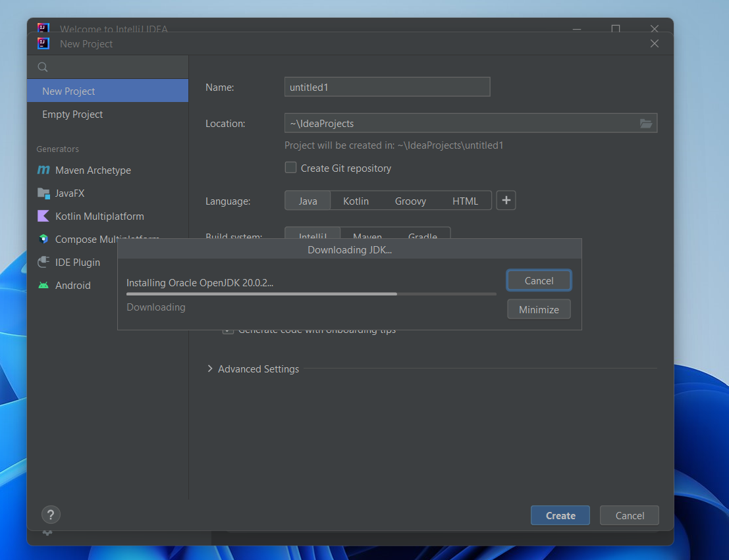
Task: Click the Generators section label
Action: (58, 149)
